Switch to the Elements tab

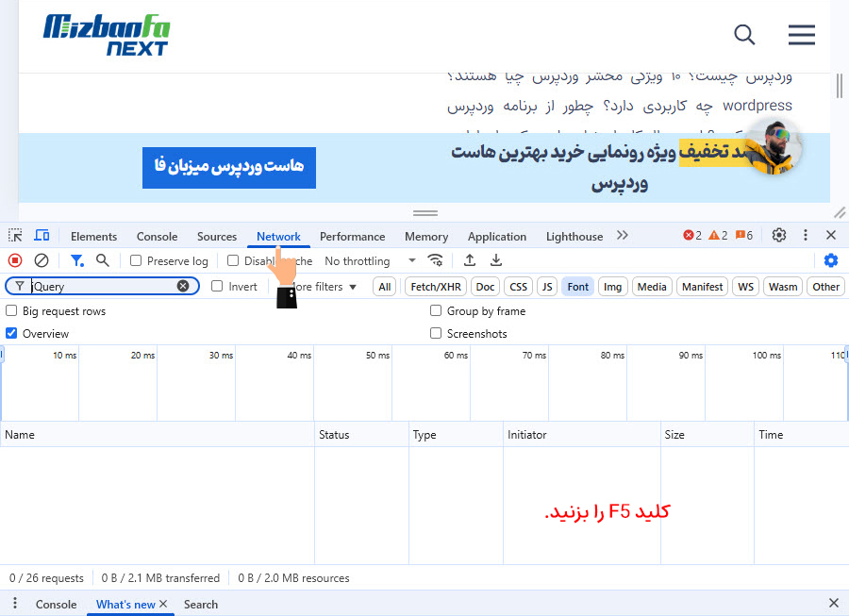(93, 237)
